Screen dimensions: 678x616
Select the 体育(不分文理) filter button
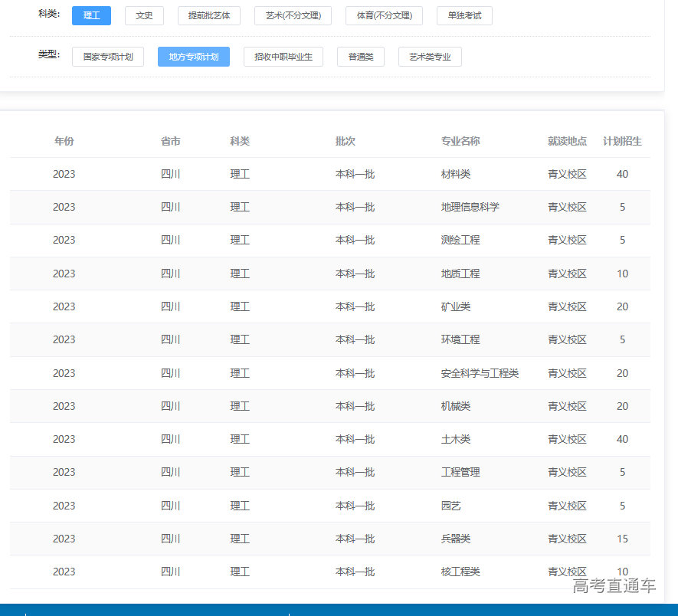384,16
